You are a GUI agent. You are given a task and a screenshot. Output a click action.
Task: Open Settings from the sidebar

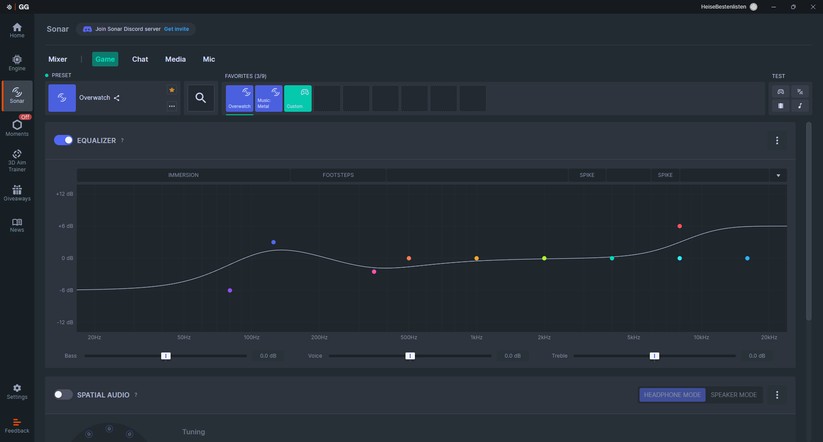(17, 392)
